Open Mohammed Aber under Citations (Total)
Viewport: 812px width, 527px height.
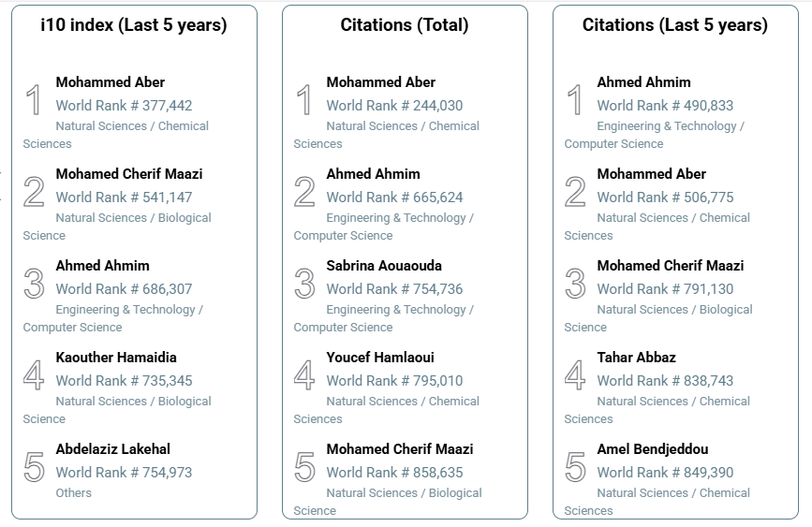380,82
